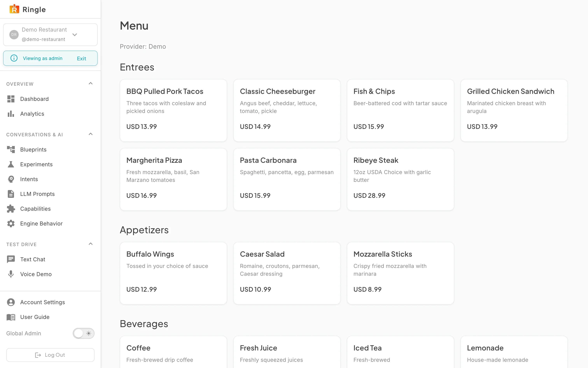
Task: Select the Mozzarella Sticks card
Action: (x=400, y=273)
